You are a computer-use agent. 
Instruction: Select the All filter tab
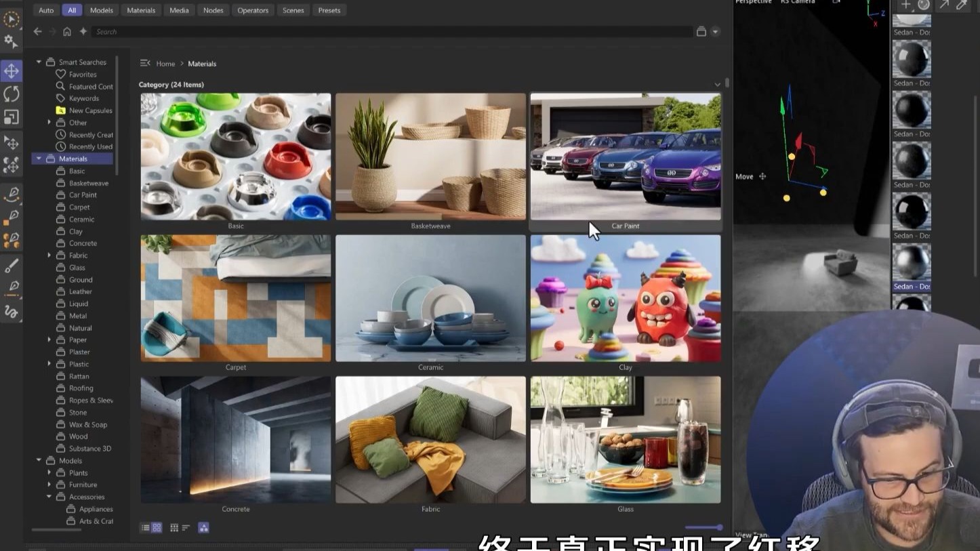tap(72, 10)
